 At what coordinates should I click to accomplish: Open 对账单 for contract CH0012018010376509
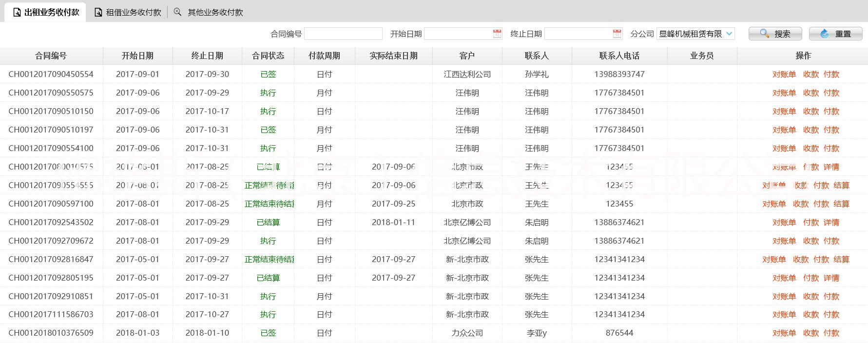[784, 333]
